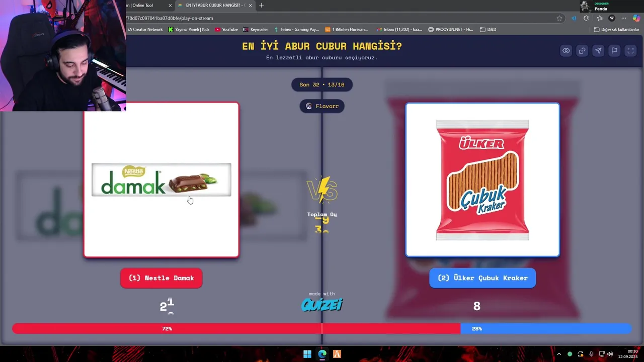Screen dimensions: 644x362
Task: Click the subtitle 'En lezzetli abur cuburu seçiyoruz.'
Action: click(322, 57)
